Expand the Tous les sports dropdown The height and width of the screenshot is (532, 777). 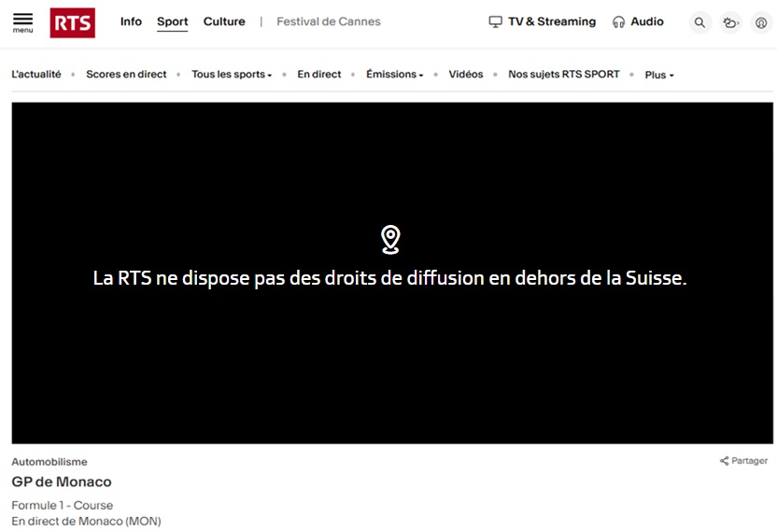coord(232,75)
